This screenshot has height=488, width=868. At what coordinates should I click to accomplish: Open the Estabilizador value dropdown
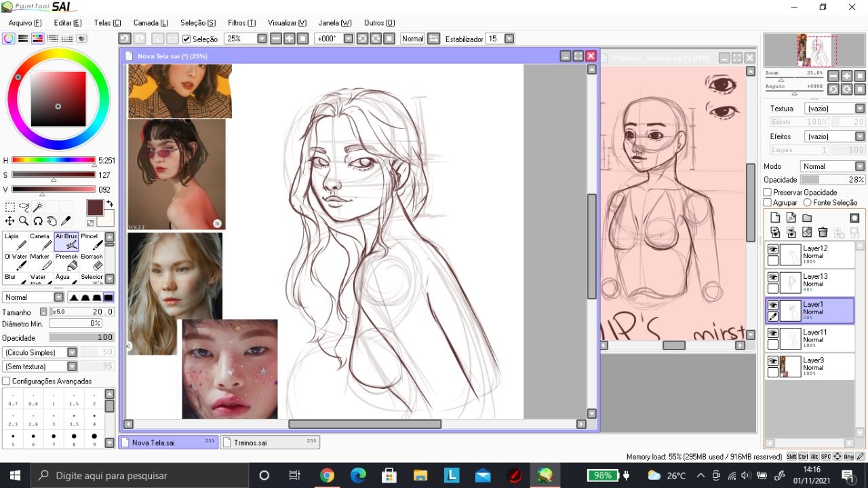tap(509, 39)
